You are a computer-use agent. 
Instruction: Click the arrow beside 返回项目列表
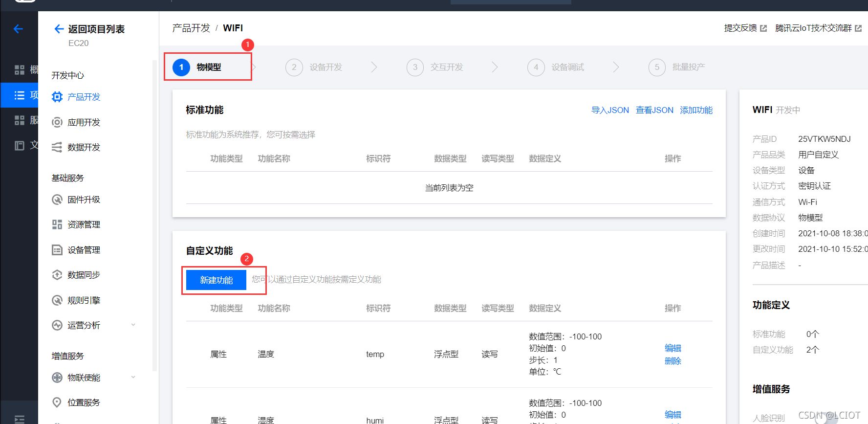pyautogui.click(x=59, y=29)
